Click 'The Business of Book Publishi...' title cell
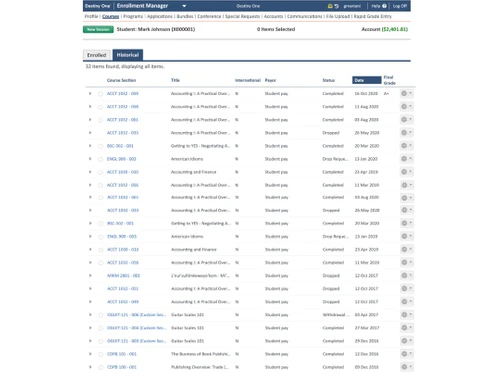Viewport: 500px width, 375px height. pyautogui.click(x=200, y=354)
